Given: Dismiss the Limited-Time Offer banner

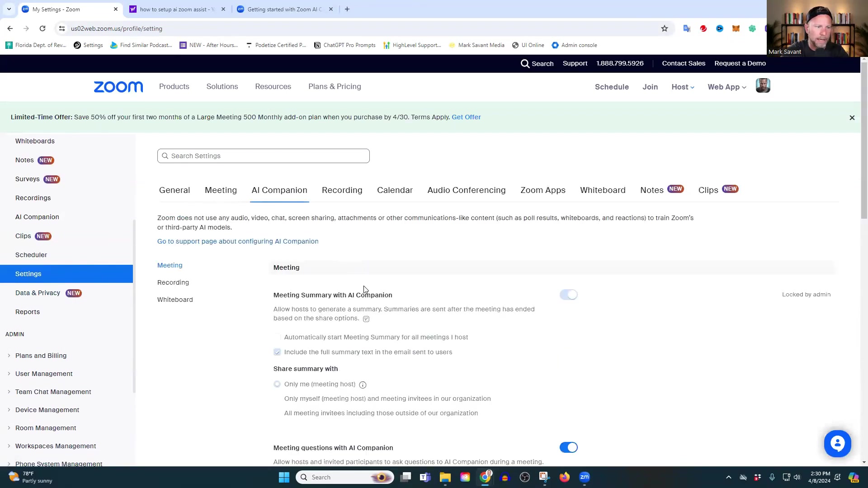Looking at the screenshot, I should coord(852,117).
